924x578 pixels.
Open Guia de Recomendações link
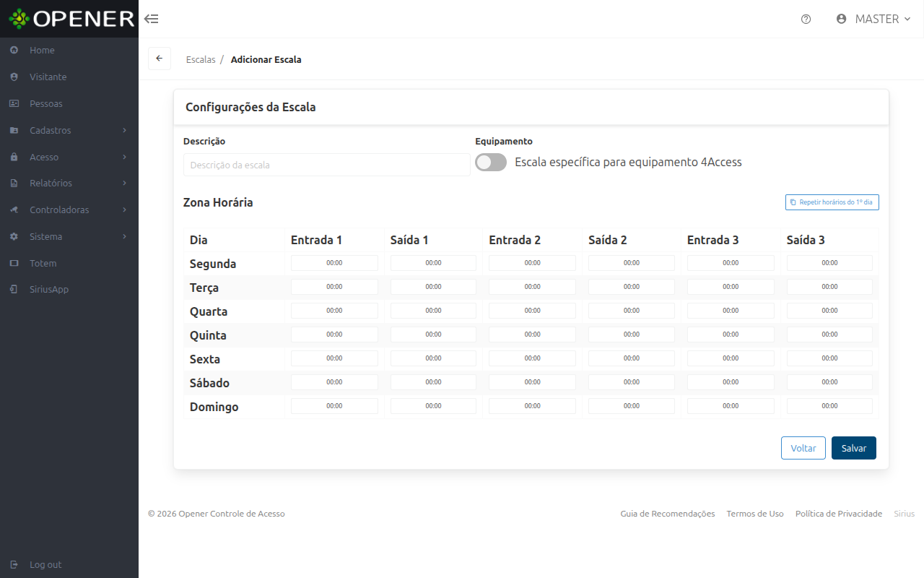[x=668, y=514]
